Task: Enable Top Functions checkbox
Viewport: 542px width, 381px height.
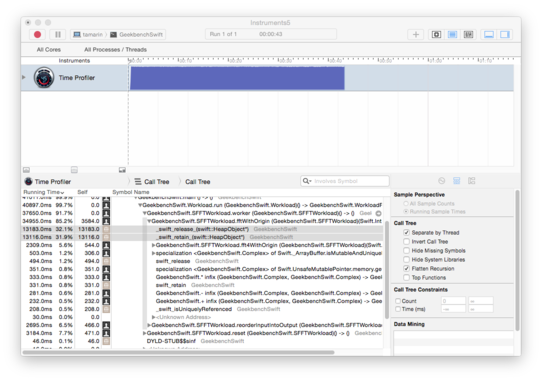Action: pos(406,277)
